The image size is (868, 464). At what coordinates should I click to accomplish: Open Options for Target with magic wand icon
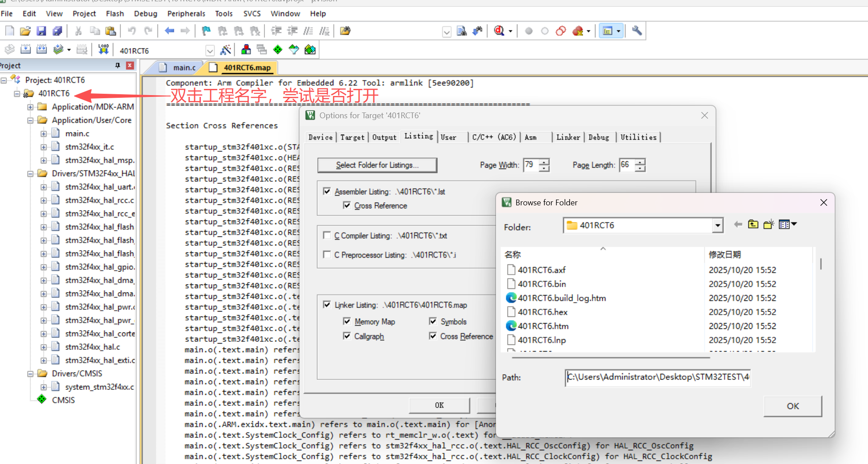coord(226,49)
